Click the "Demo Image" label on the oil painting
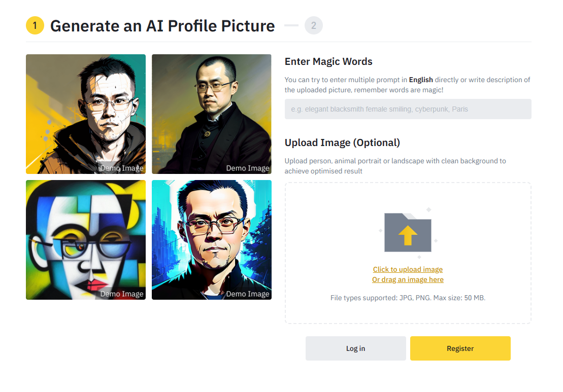 tap(248, 168)
